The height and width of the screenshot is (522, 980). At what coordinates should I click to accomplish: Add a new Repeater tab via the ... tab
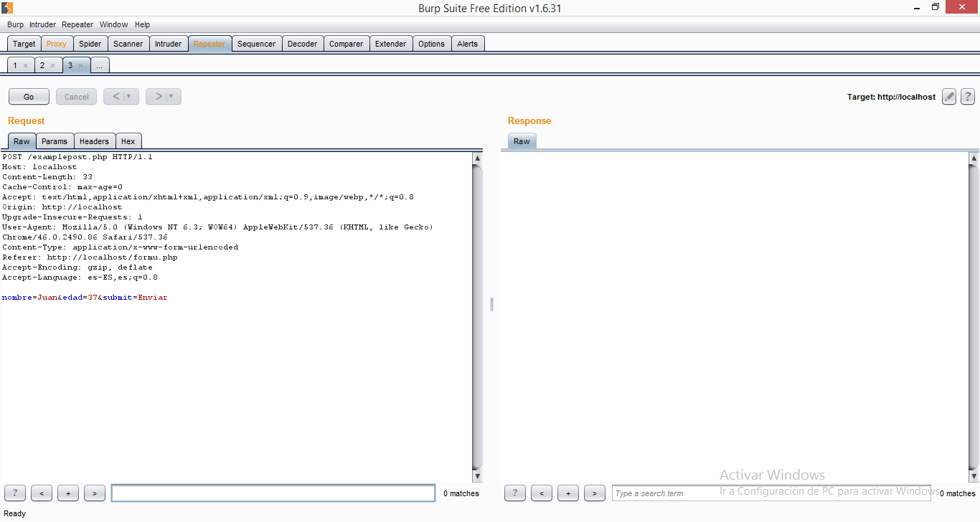click(100, 65)
